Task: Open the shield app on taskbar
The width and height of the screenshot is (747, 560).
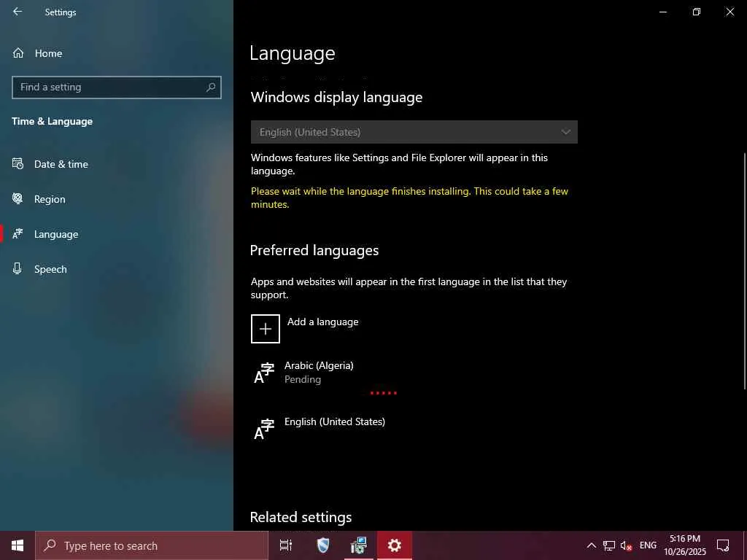Action: tap(323, 545)
